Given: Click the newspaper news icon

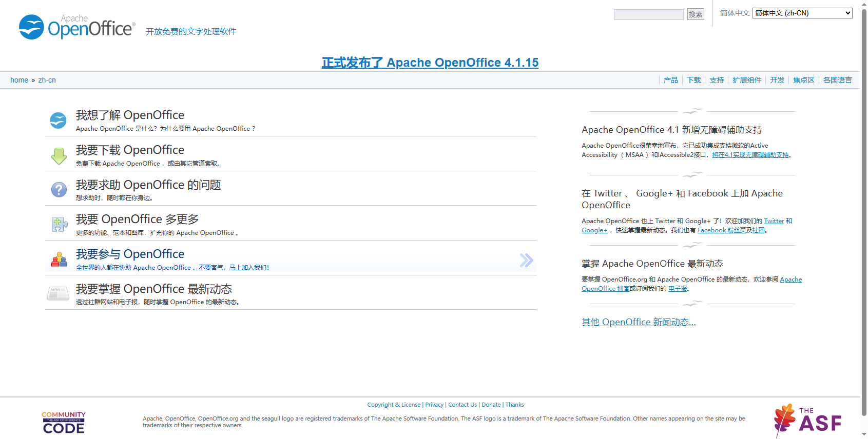Looking at the screenshot, I should pos(58,294).
